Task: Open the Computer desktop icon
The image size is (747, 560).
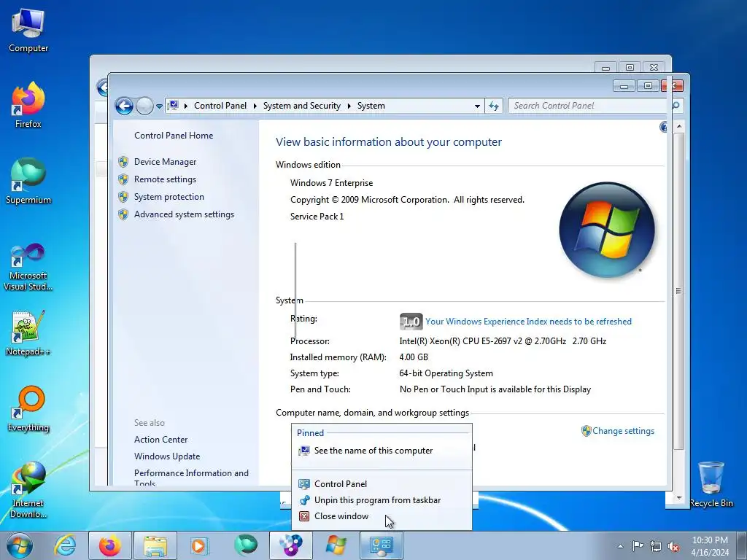Action: (x=28, y=31)
